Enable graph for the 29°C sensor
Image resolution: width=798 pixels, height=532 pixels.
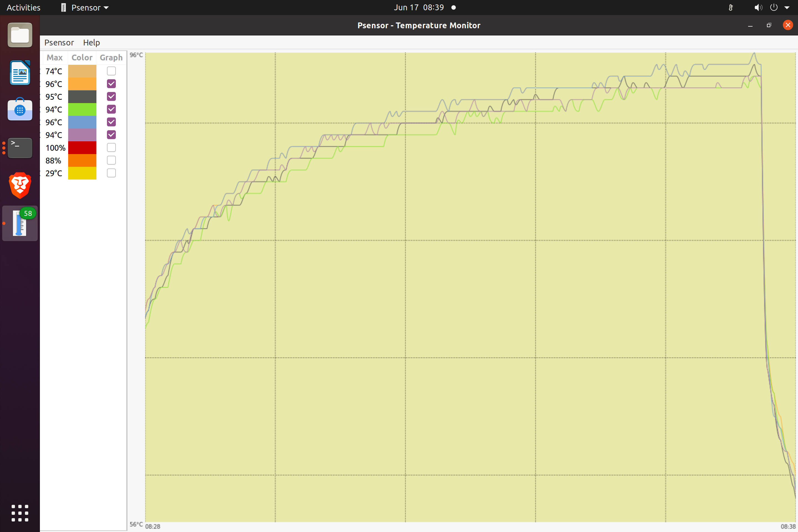tap(111, 173)
